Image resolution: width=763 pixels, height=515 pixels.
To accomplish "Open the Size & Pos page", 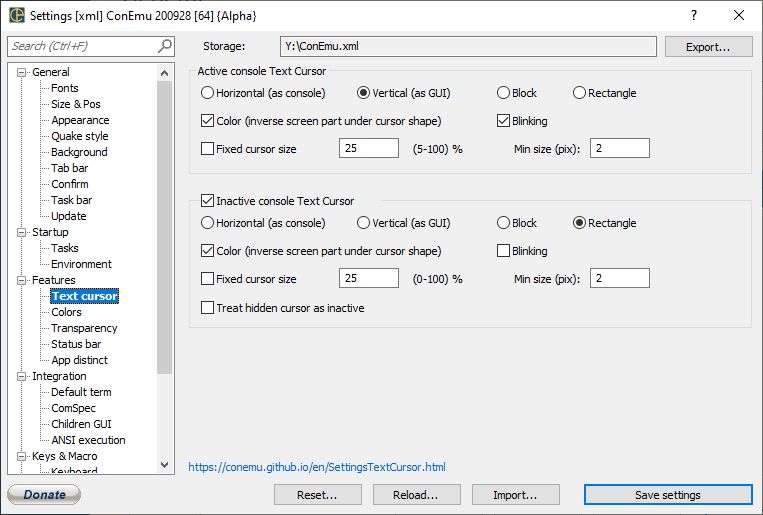I will point(76,104).
